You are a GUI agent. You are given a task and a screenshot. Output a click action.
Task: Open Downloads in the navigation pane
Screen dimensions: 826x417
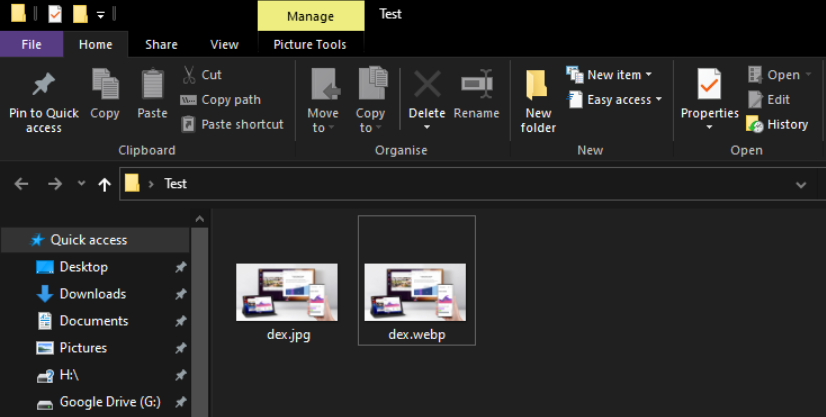(x=92, y=294)
